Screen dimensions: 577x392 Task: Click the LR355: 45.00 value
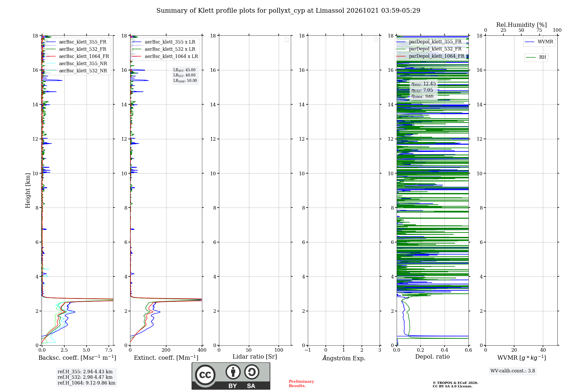click(x=184, y=70)
